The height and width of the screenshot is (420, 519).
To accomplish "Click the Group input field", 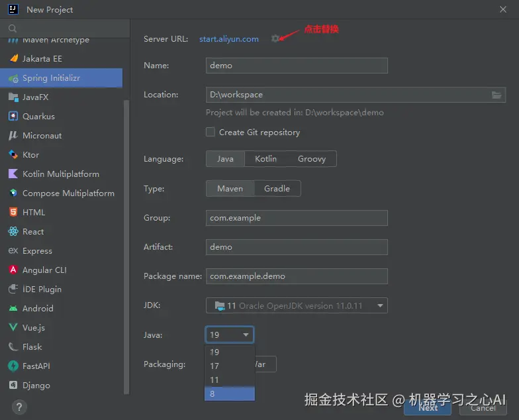I will click(x=297, y=218).
